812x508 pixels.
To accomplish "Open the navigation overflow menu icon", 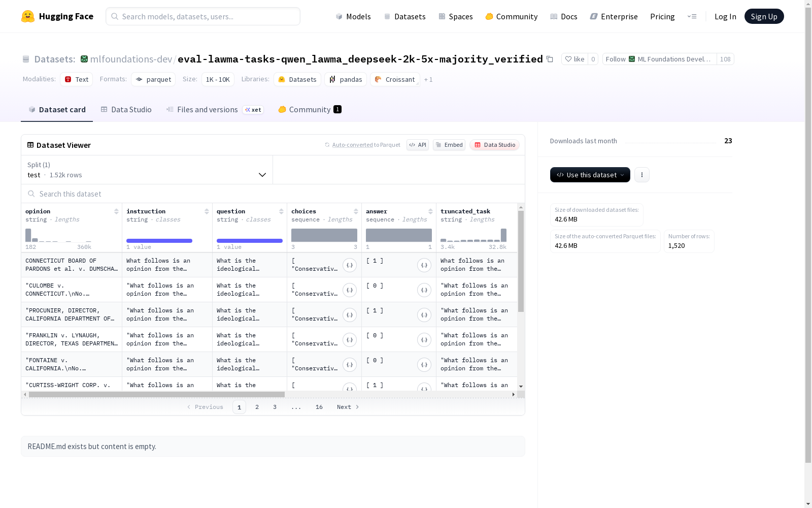I will coord(692,16).
